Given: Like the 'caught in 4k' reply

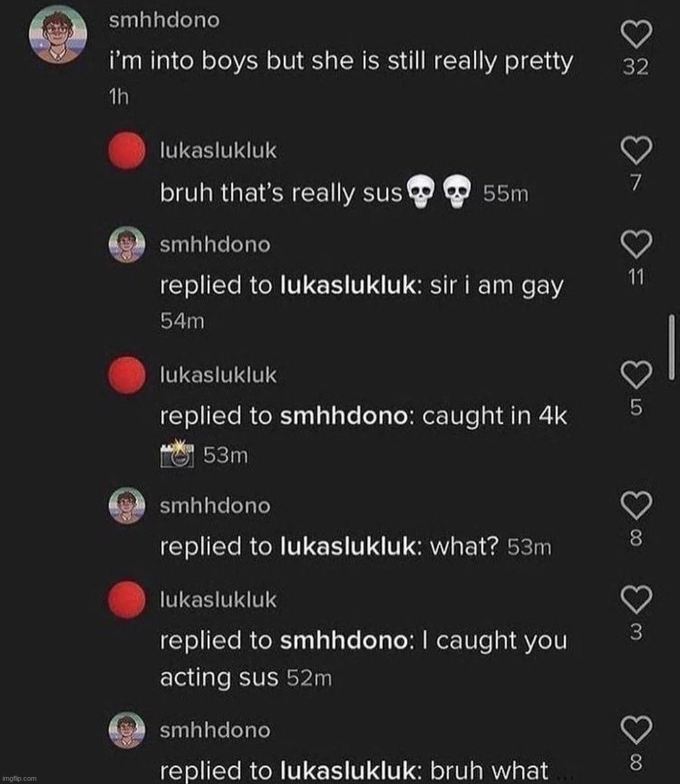Looking at the screenshot, I should [635, 375].
